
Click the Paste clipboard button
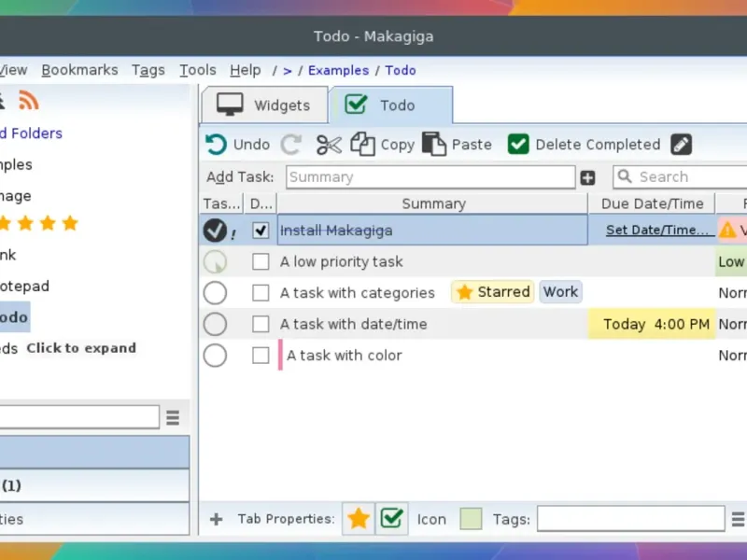pyautogui.click(x=457, y=145)
